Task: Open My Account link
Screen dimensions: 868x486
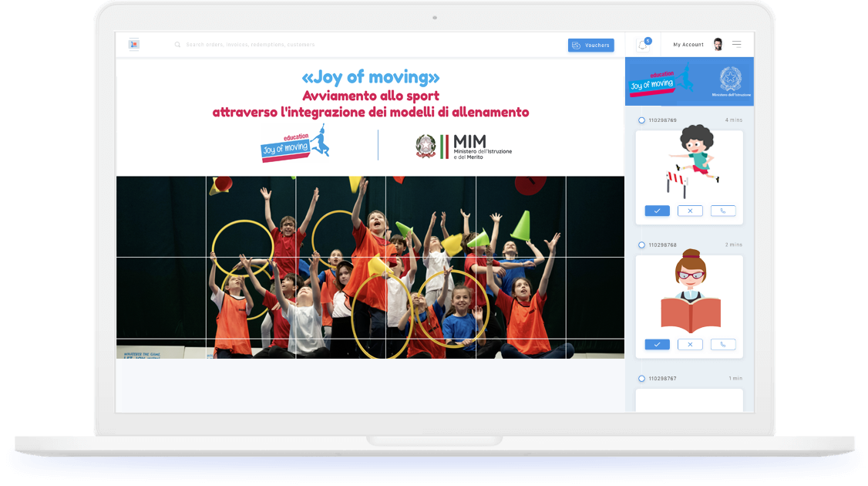Action: coord(688,45)
